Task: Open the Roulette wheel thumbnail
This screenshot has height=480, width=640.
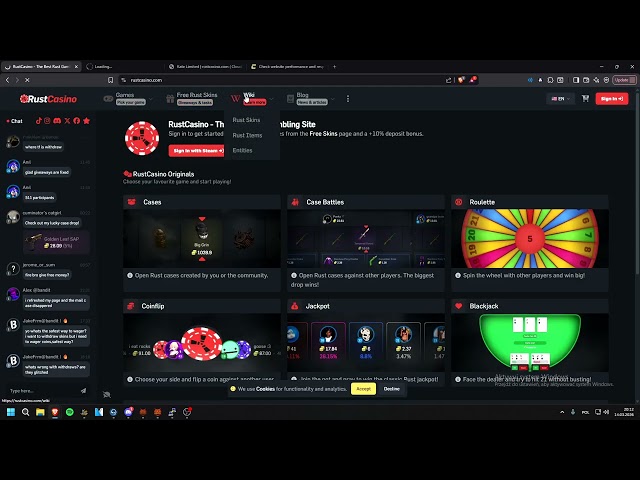Action: click(x=530, y=239)
